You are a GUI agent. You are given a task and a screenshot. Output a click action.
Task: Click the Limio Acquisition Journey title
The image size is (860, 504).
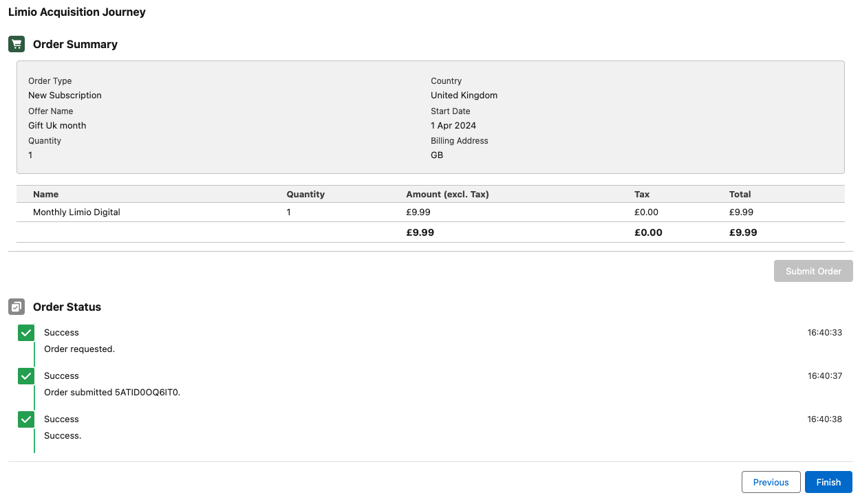click(x=76, y=12)
